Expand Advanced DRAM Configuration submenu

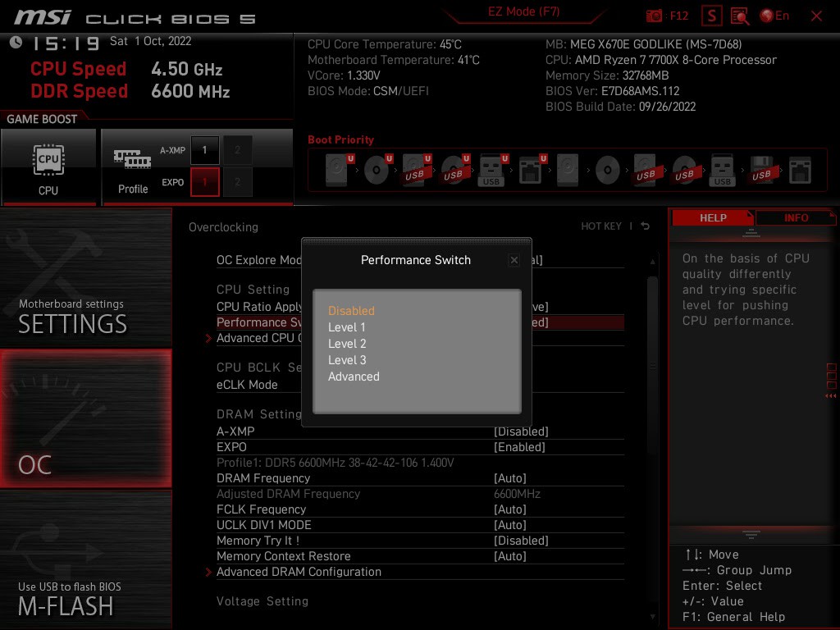tap(420, 572)
